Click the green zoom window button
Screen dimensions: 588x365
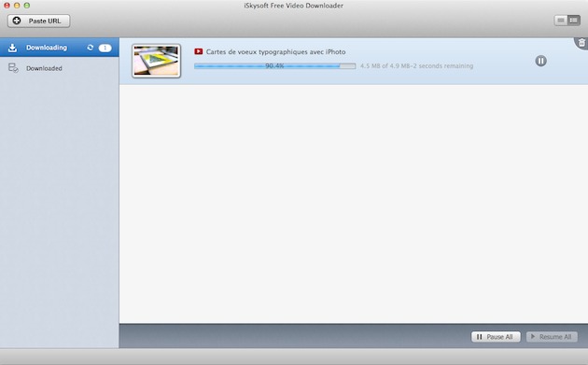[27, 6]
